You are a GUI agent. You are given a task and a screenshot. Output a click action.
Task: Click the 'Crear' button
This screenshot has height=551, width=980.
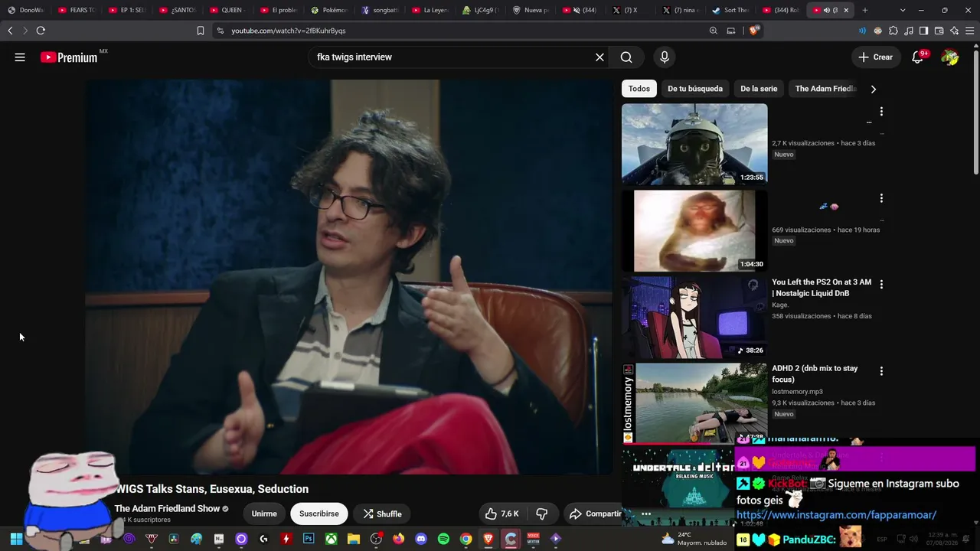(875, 57)
